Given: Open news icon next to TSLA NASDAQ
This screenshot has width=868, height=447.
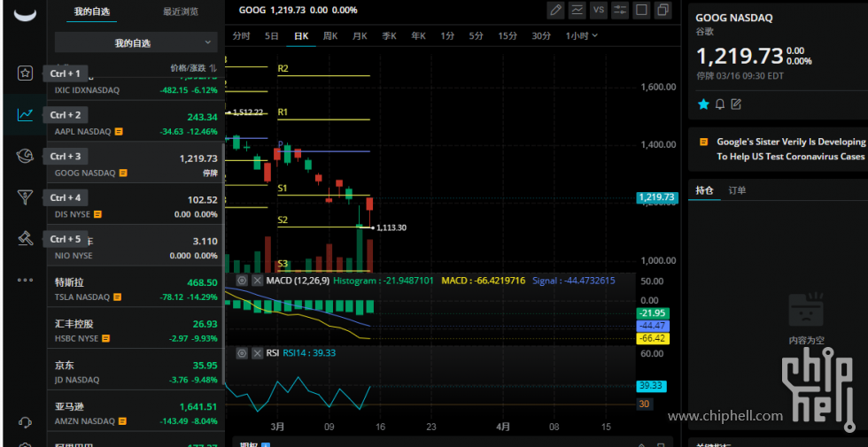Looking at the screenshot, I should pyautogui.click(x=117, y=297).
